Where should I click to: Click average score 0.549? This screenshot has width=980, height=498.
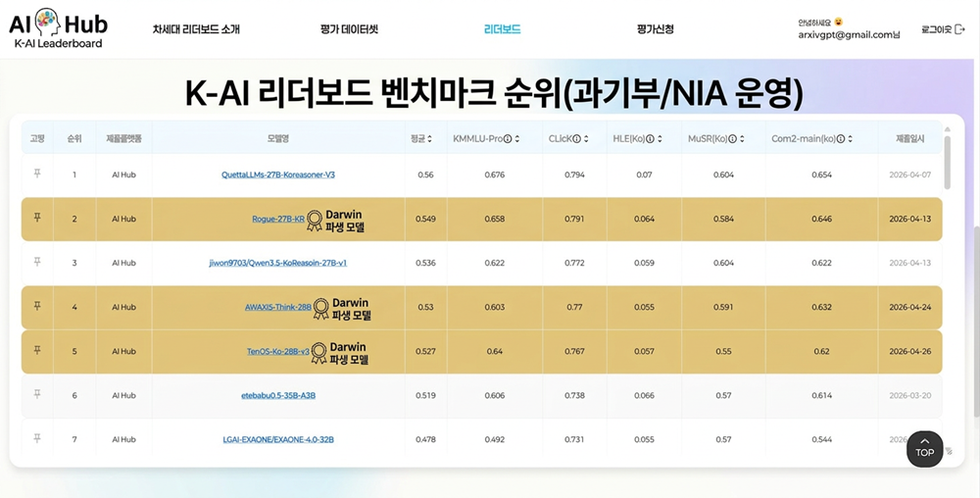(x=425, y=220)
